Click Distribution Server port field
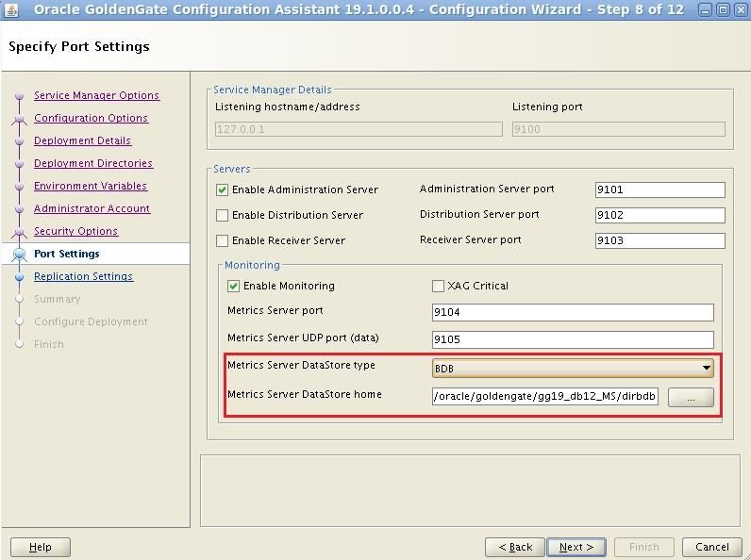Image resolution: width=751 pixels, height=560 pixels. [660, 215]
